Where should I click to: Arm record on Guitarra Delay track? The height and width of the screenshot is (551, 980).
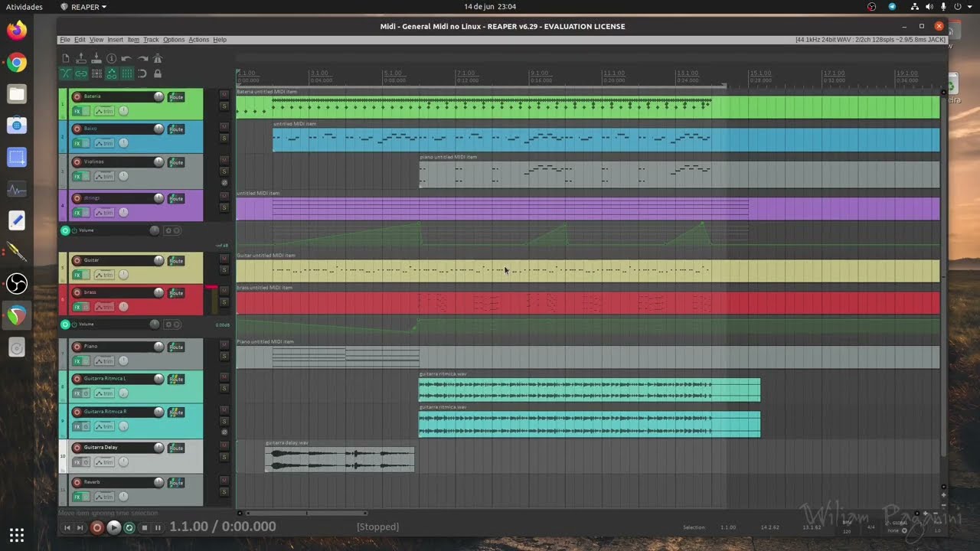77,447
